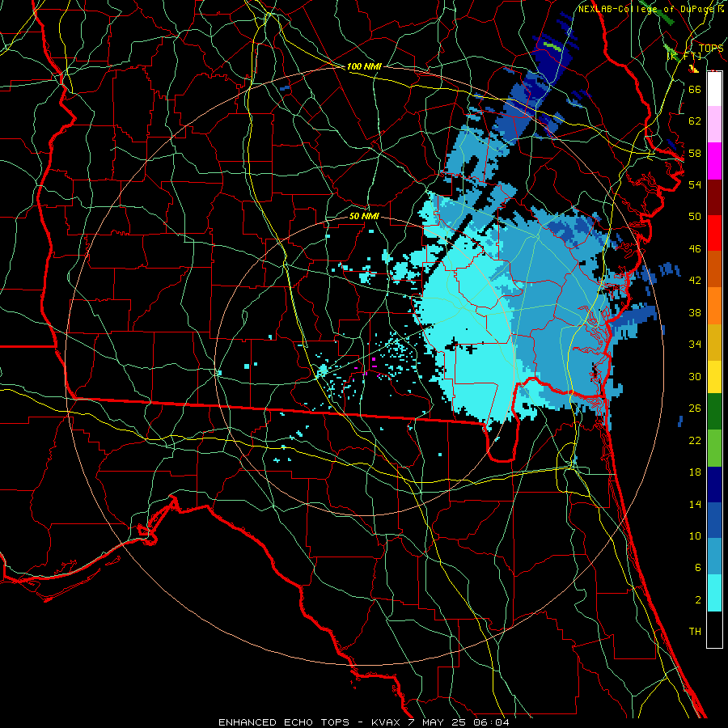The height and width of the screenshot is (728, 728).
Task: Click the navy blue legend swatch
Action: [x=714, y=485]
